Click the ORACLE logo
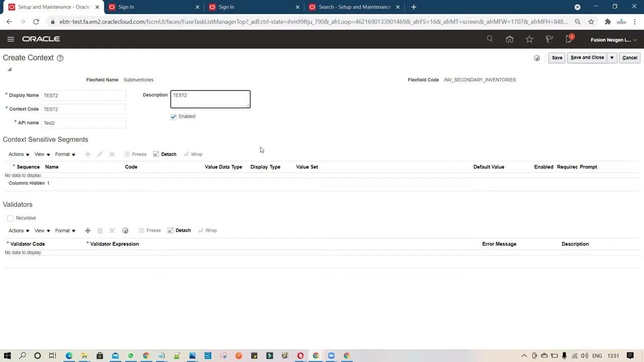 coord(41,39)
